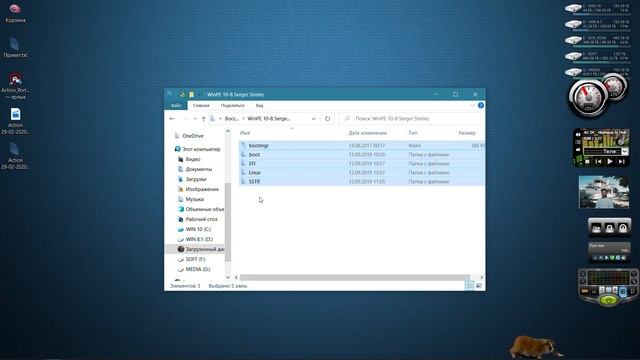Select the first Action 29-02-2020 video file icon
The height and width of the screenshot is (360, 640).
(15, 121)
